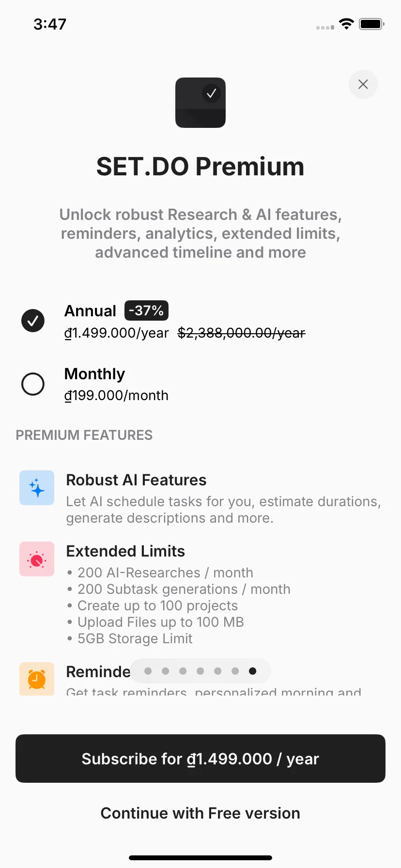Select the Annual plan radio button

(33, 321)
